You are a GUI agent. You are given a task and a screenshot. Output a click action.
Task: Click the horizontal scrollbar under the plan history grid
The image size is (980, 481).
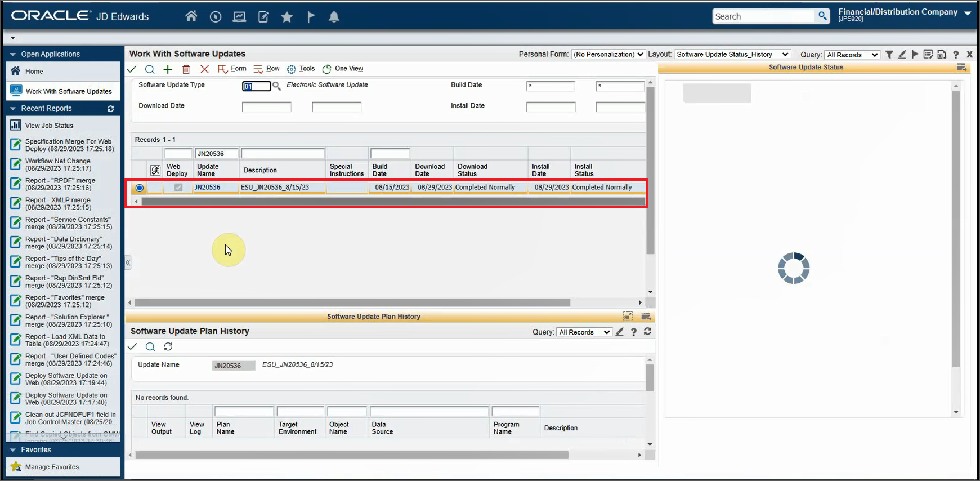click(352, 455)
